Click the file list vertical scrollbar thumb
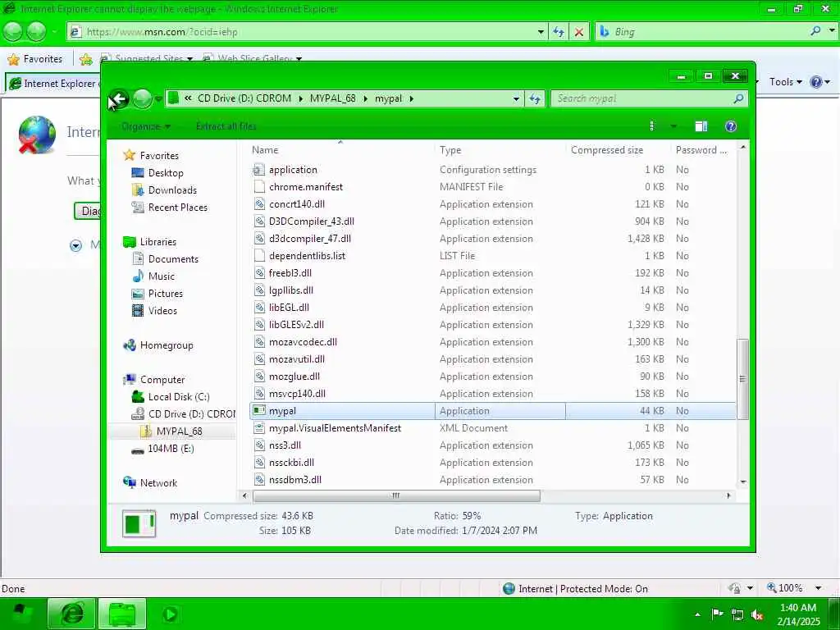 click(742, 379)
